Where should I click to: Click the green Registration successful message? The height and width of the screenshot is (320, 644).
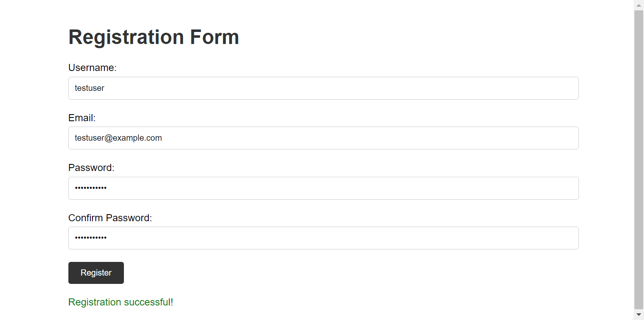tap(121, 302)
